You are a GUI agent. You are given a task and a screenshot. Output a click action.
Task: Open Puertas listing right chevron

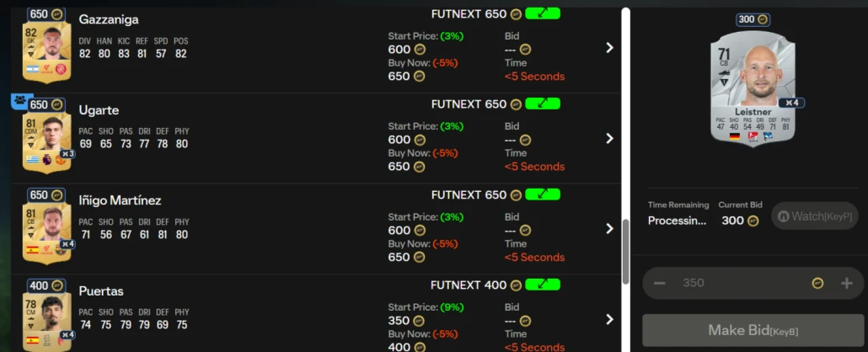(609, 319)
